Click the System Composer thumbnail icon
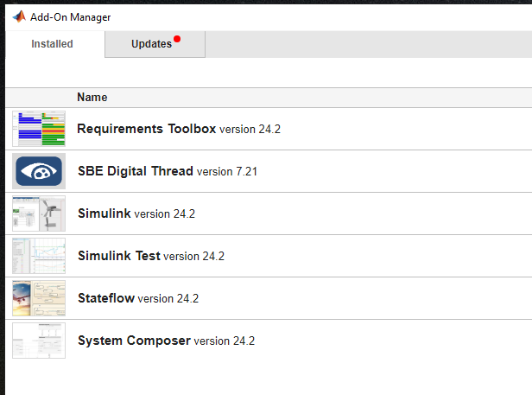Image resolution: width=532 pixels, height=395 pixels. click(x=39, y=341)
